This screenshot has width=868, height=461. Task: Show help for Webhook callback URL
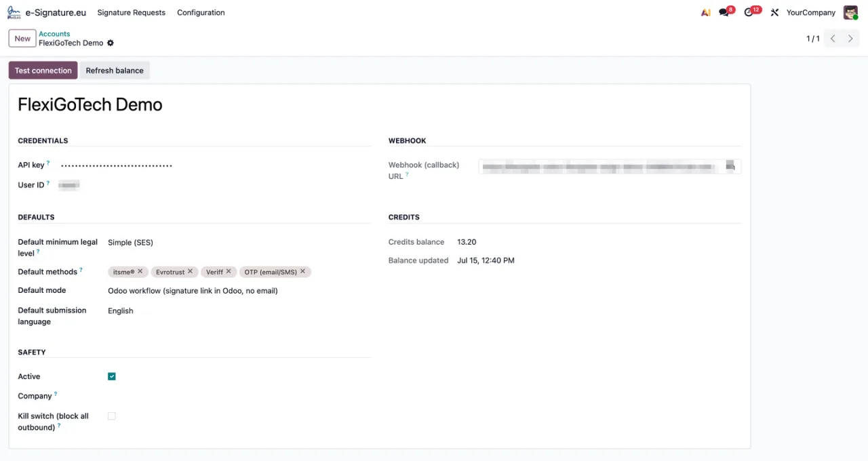click(408, 174)
